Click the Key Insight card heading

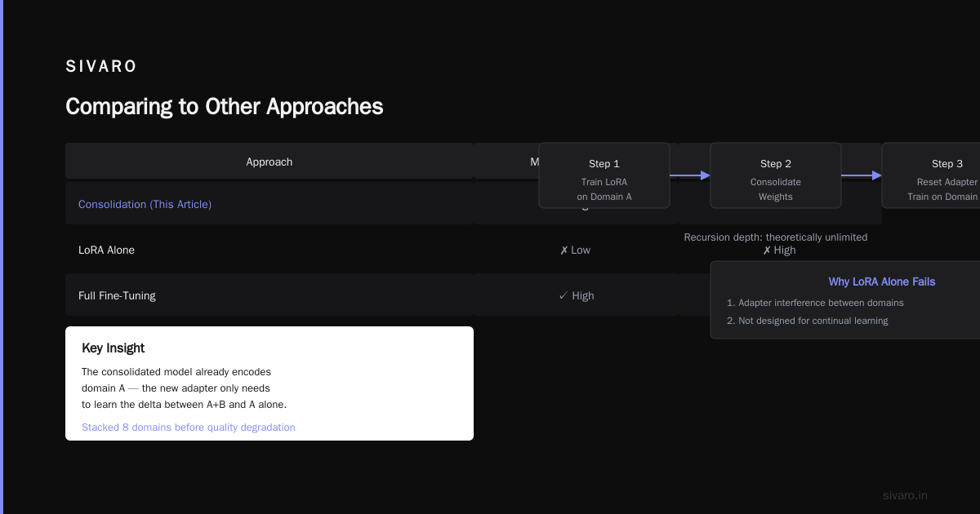pos(113,348)
